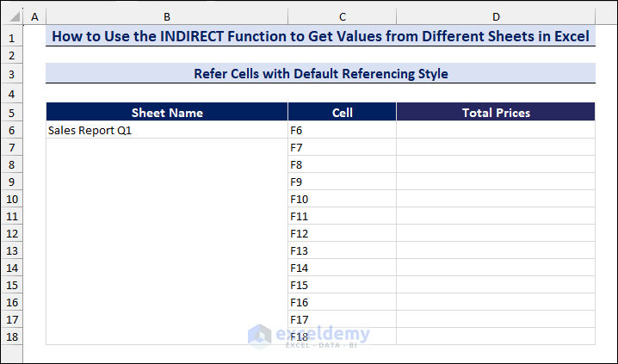Select row 18 header
The height and width of the screenshot is (364, 618).
pos(11,336)
